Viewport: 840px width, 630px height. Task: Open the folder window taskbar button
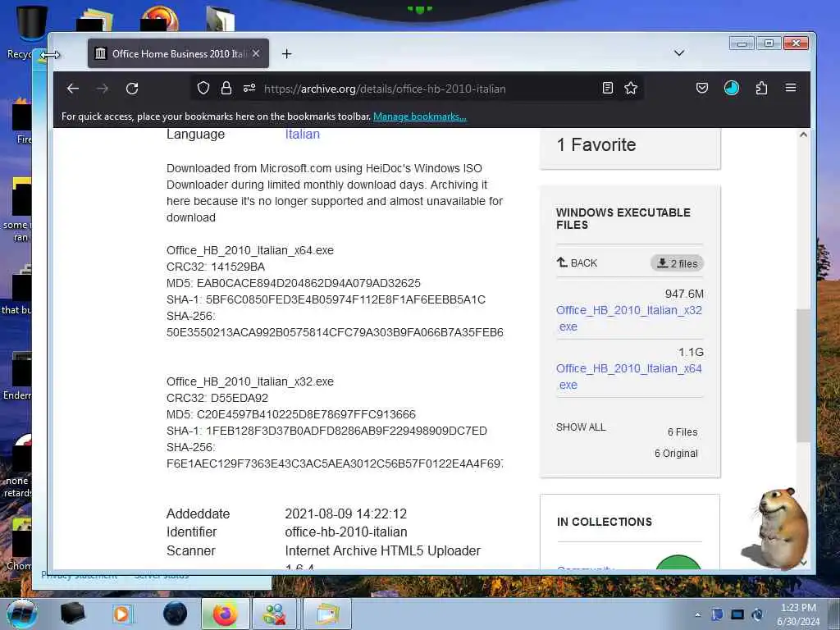coord(327,614)
